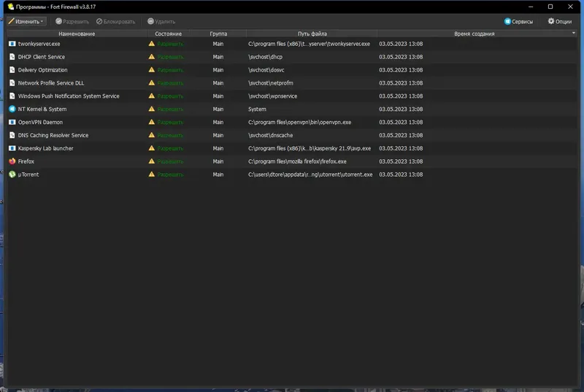Click the Main group cell in Firefox row
The height and width of the screenshot is (392, 584).
218,161
